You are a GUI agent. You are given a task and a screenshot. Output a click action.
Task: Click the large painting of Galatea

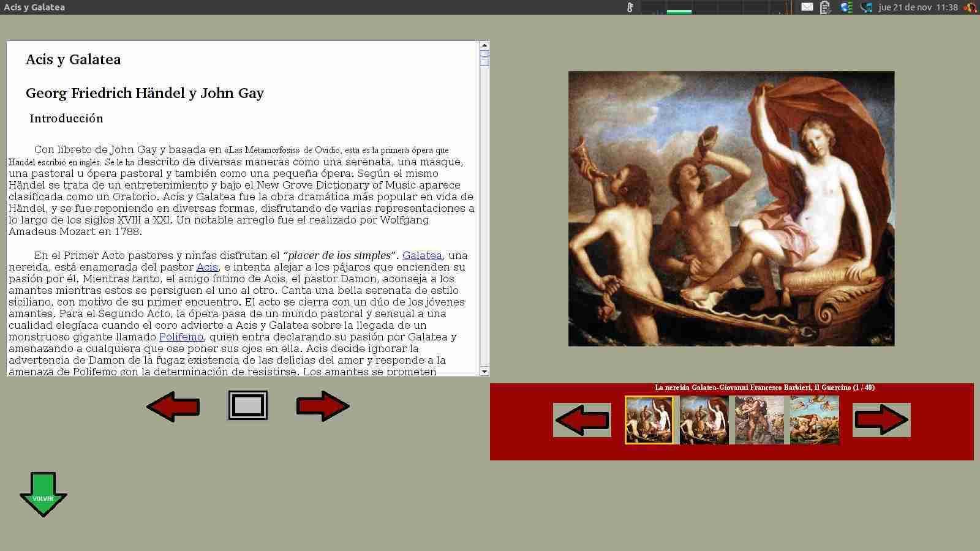[x=731, y=209]
